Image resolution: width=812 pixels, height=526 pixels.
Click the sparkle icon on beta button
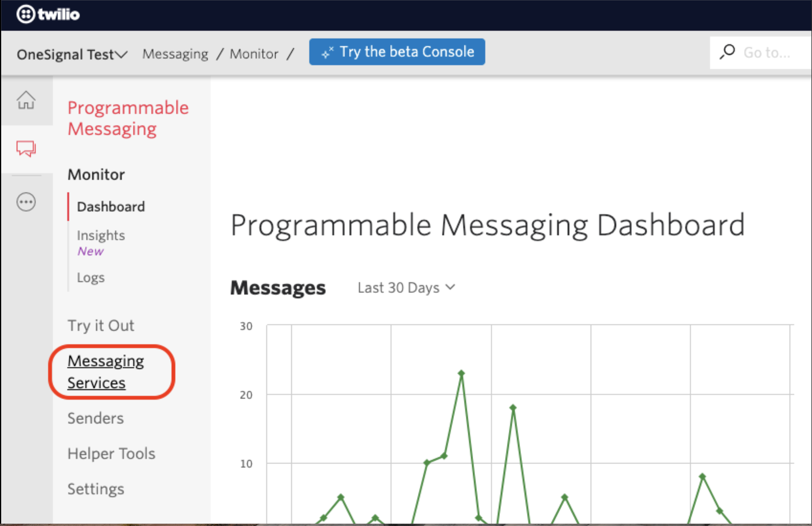pos(327,53)
